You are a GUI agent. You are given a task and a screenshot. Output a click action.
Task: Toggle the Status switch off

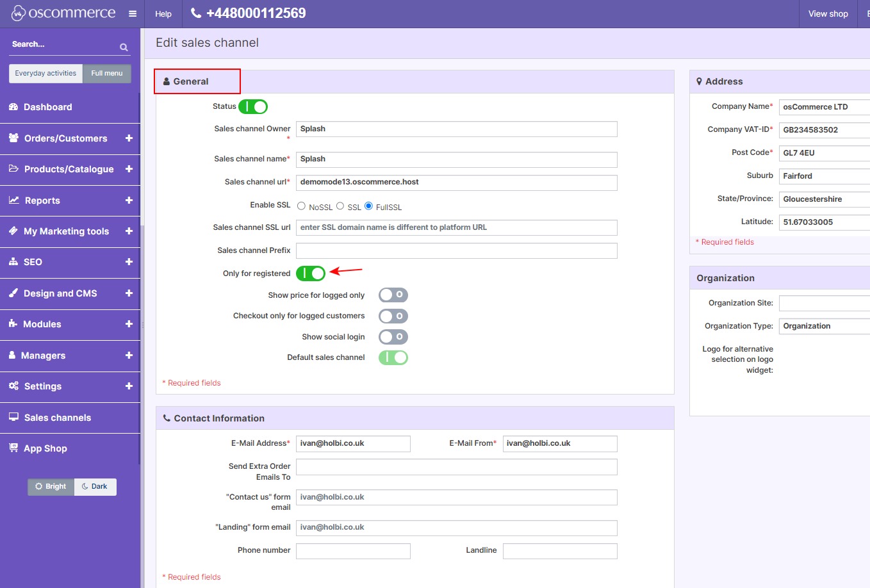point(253,107)
